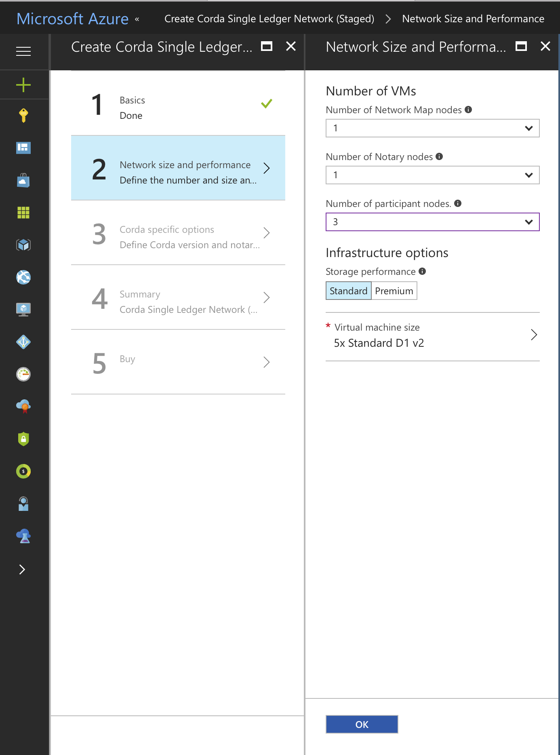Screen dimensions: 560x755
Task: Click the green plus New resource icon
Action: [x=23, y=85]
